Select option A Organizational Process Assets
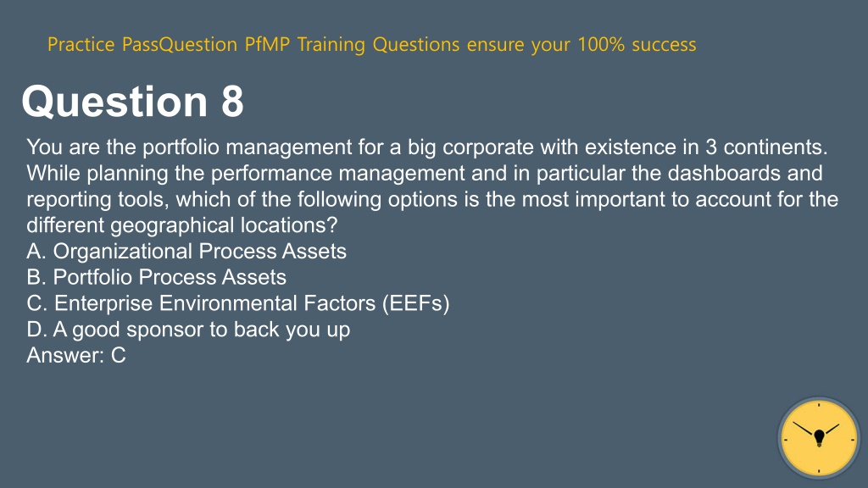This screenshot has height=488, width=868. (x=186, y=251)
